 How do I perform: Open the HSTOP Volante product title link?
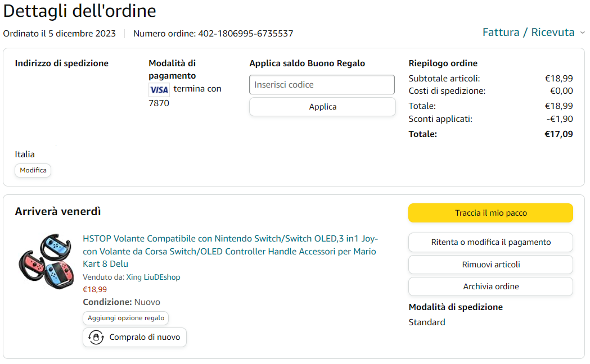coord(229,251)
